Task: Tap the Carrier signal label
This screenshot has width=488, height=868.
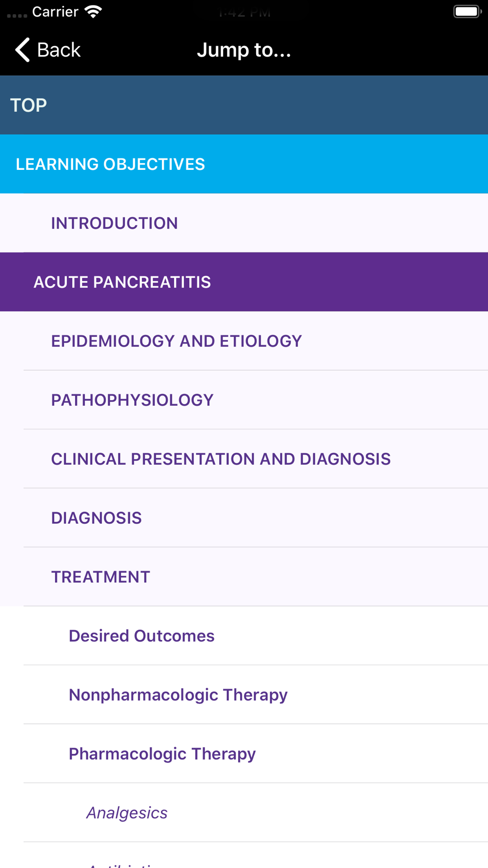Action: [55, 12]
